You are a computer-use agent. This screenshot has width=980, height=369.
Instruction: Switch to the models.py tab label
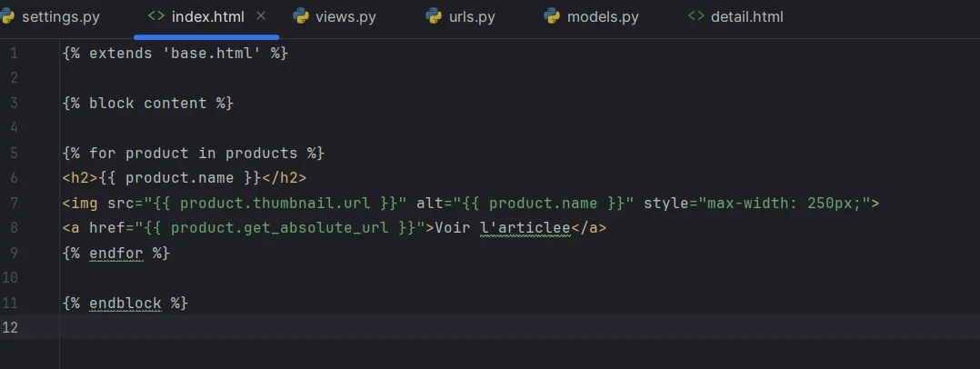coord(603,16)
